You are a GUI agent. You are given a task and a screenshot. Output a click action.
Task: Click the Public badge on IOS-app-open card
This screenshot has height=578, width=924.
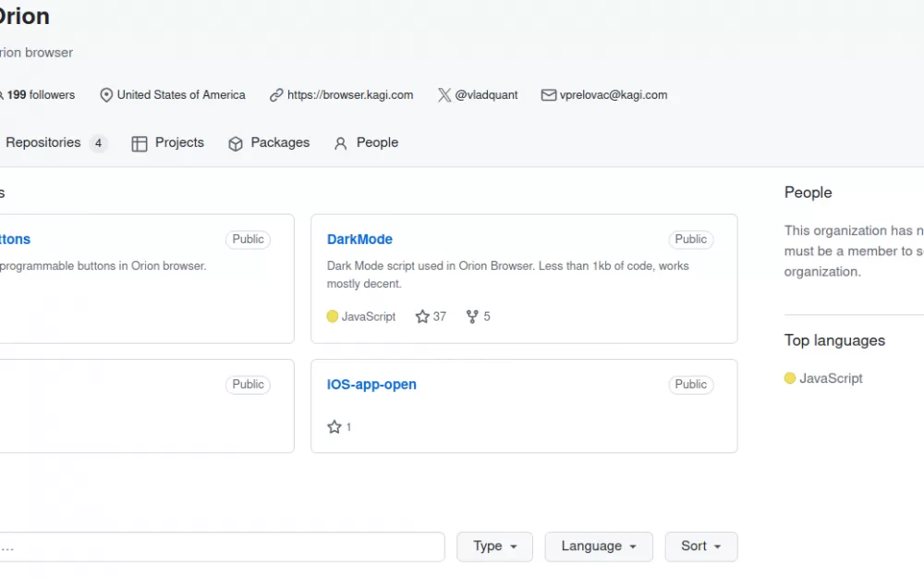click(690, 385)
